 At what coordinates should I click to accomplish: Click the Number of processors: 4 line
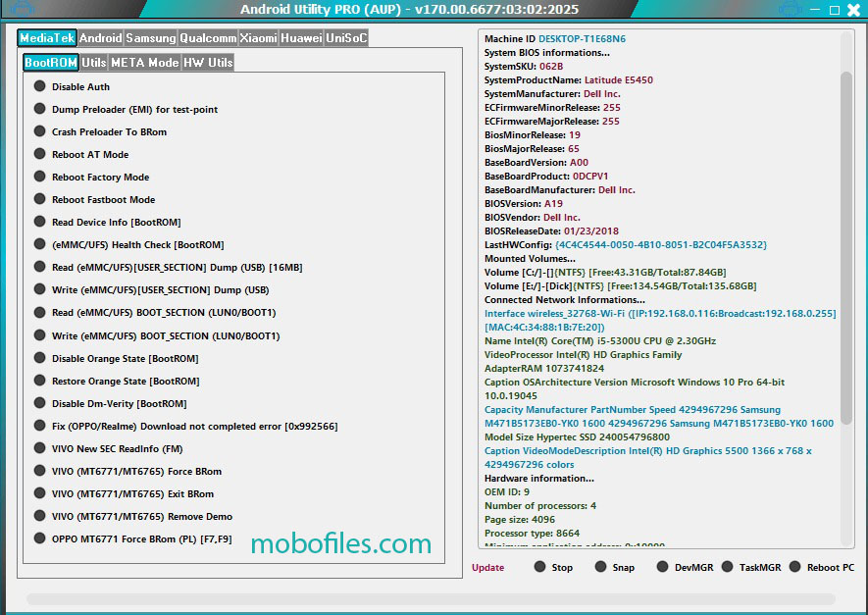[x=540, y=505]
